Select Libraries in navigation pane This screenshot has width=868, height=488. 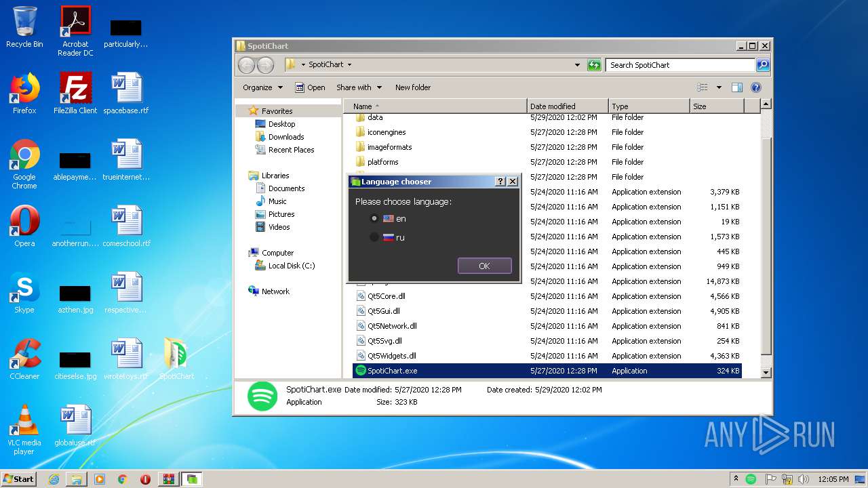pyautogui.click(x=275, y=176)
